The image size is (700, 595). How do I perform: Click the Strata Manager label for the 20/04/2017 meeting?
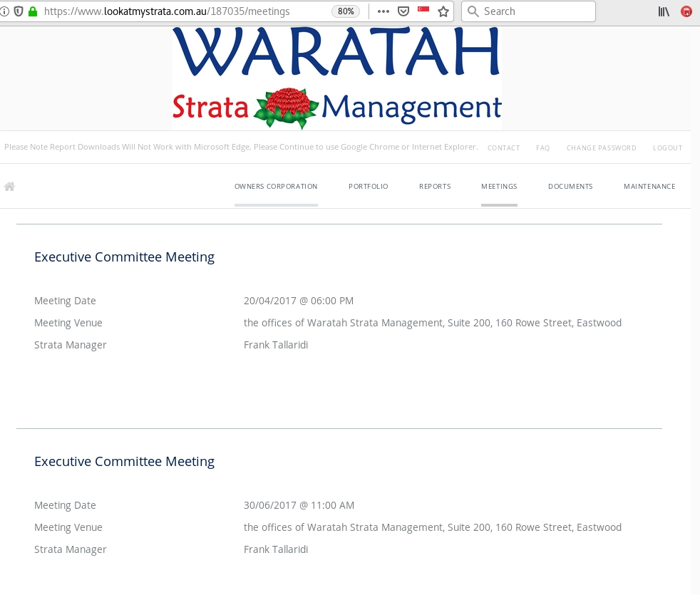(x=71, y=345)
